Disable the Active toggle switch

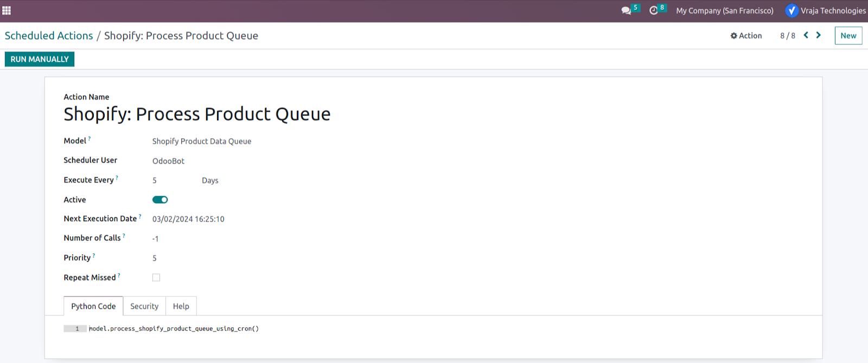click(x=160, y=200)
